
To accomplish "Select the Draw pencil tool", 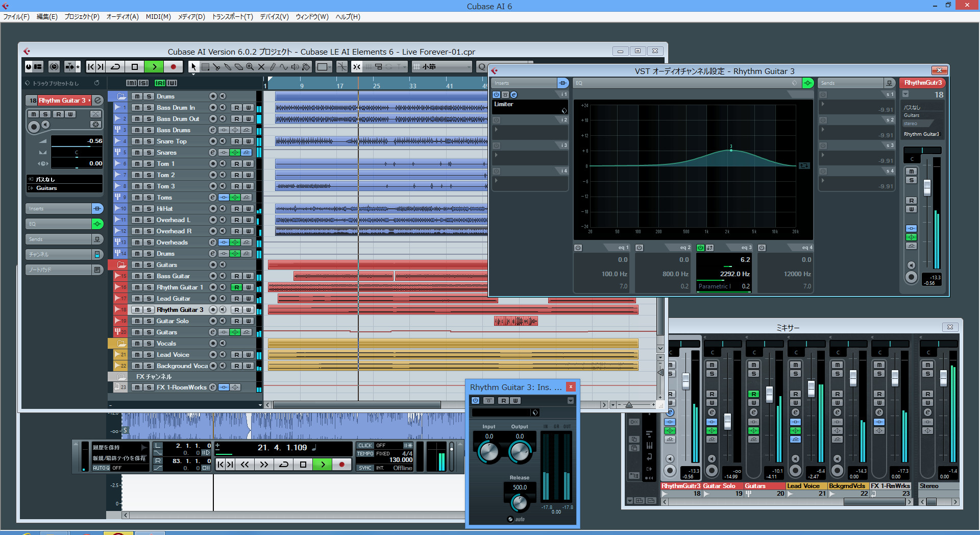I will [273, 67].
